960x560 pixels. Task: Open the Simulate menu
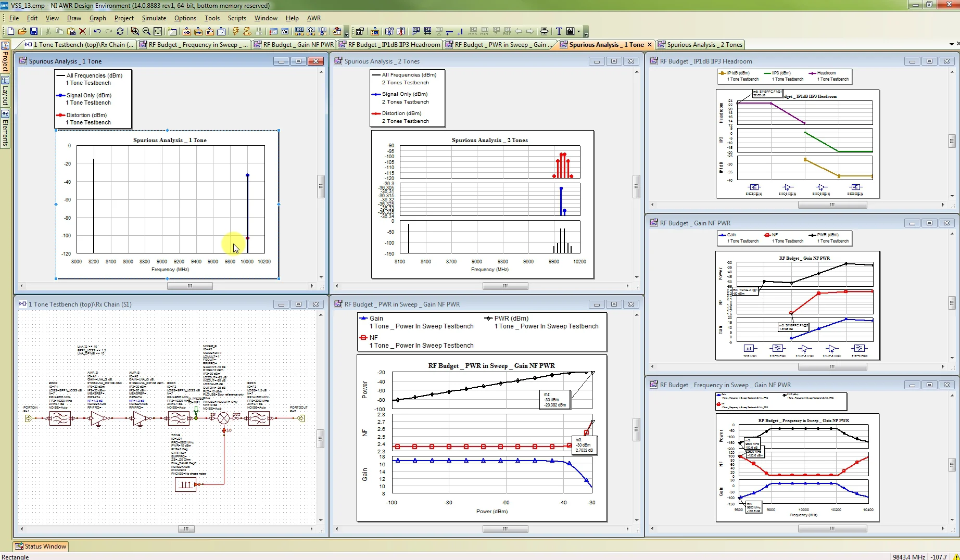tap(154, 18)
